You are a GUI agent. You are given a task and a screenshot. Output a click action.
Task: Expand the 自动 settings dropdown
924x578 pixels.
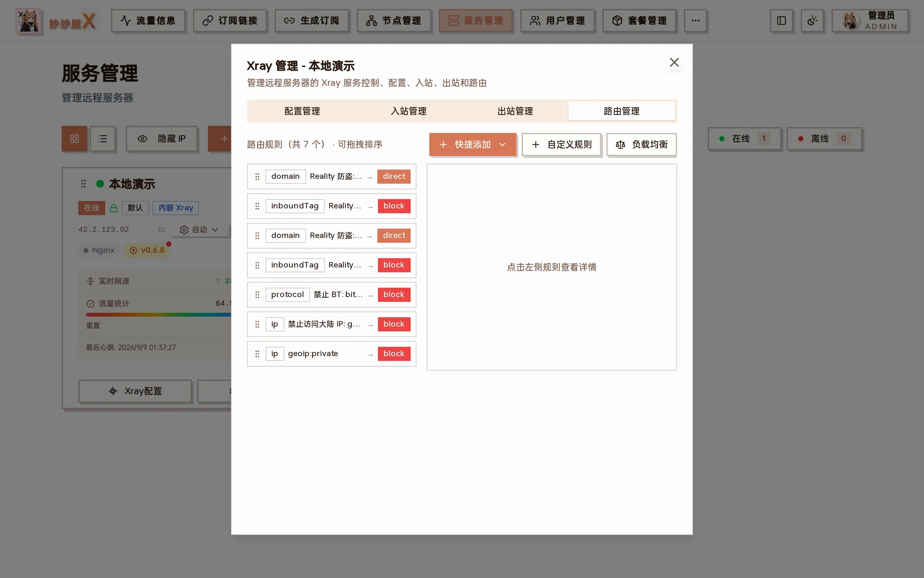coord(199,230)
